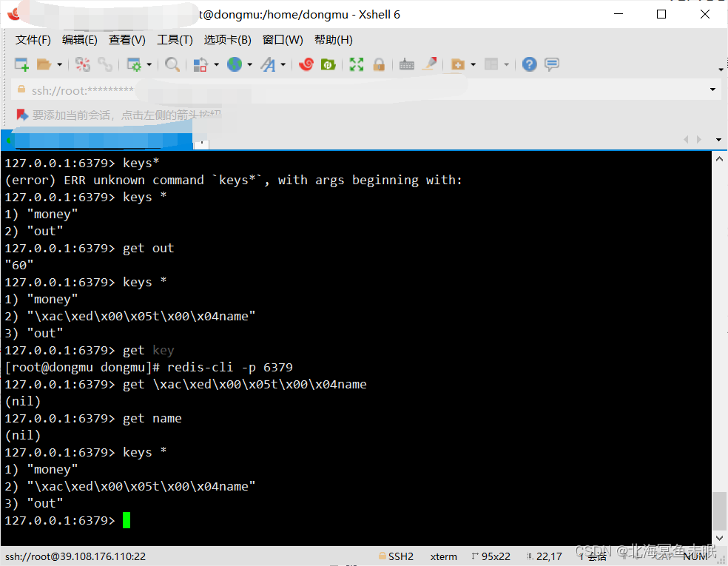The height and width of the screenshot is (566, 728).
Task: Open the 窗口(W) menu
Action: click(283, 40)
